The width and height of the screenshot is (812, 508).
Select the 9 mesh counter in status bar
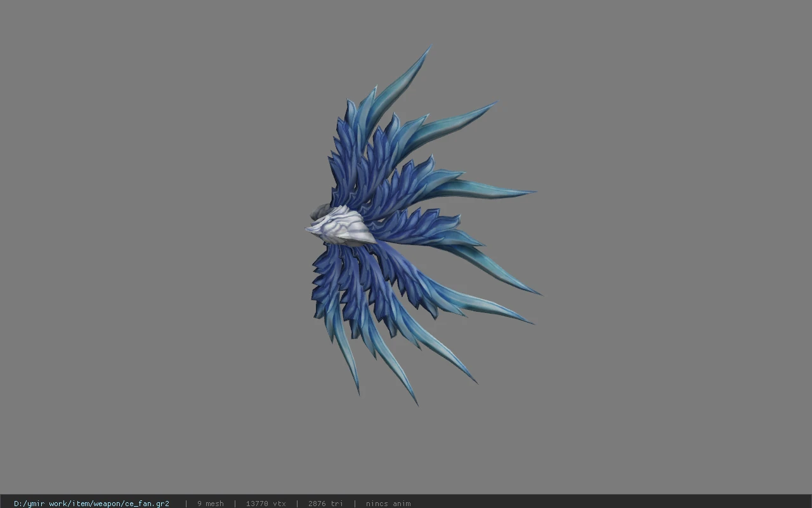point(210,504)
